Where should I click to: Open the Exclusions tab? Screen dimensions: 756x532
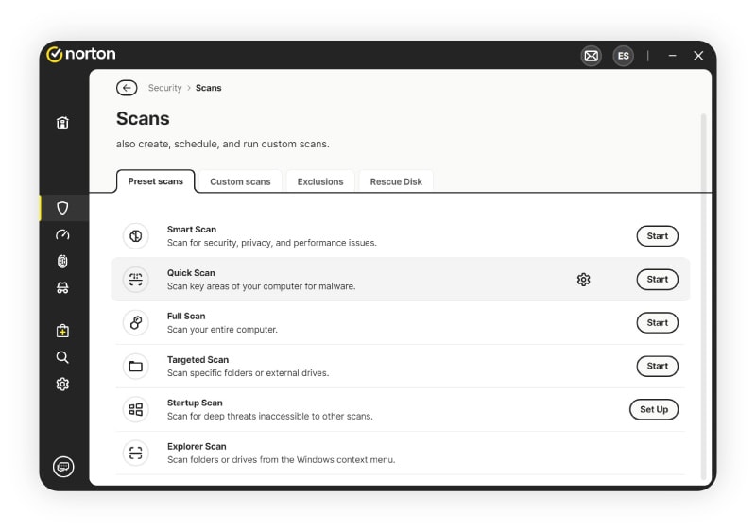tap(320, 181)
